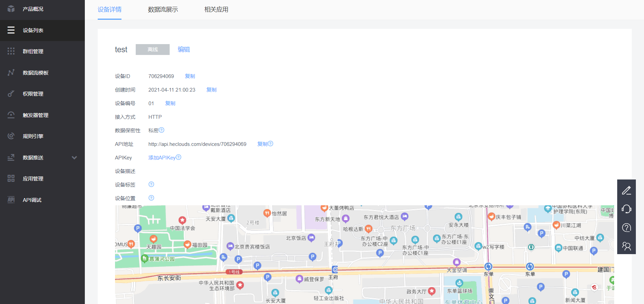Click the 庆丰包子铺 marker on map
The width and height of the screenshot is (644, 304).
(491, 216)
